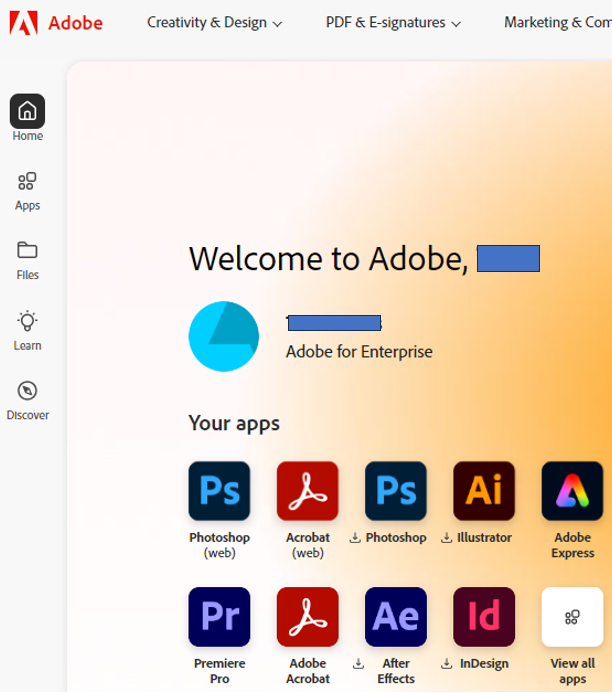Screen dimensions: 612x693
Task: Launch Acrobat (web) app icon
Action: pyautogui.click(x=308, y=491)
